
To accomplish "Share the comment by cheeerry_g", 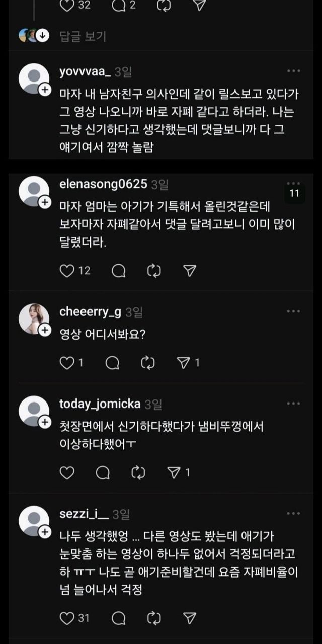I will click(183, 362).
